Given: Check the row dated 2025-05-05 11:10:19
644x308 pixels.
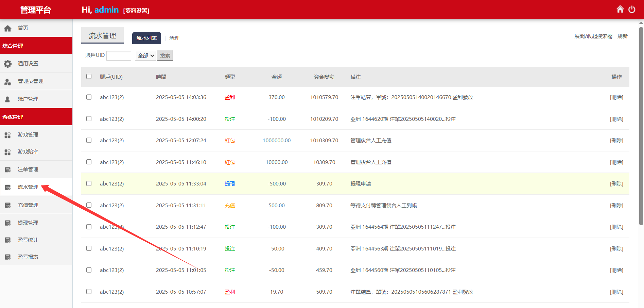Looking at the screenshot, I should click(x=89, y=248).
